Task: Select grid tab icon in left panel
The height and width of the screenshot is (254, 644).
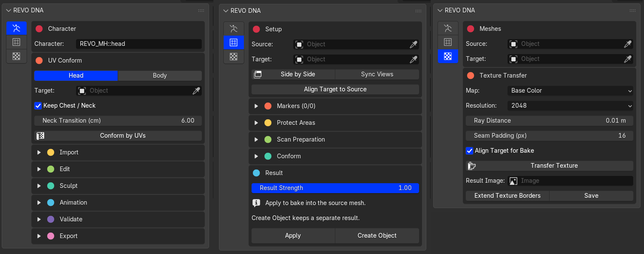Action: pyautogui.click(x=16, y=42)
